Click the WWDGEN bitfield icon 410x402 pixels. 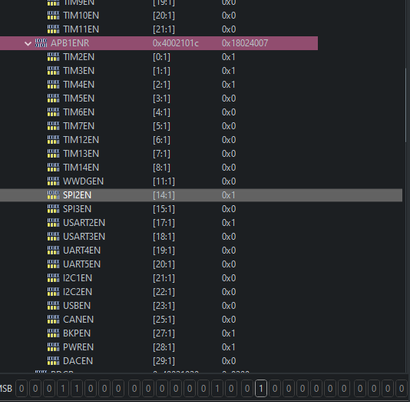tap(53, 181)
